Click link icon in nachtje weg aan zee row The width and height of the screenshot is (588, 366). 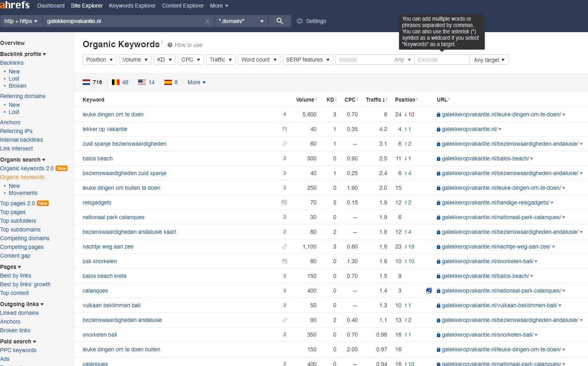[285, 247]
